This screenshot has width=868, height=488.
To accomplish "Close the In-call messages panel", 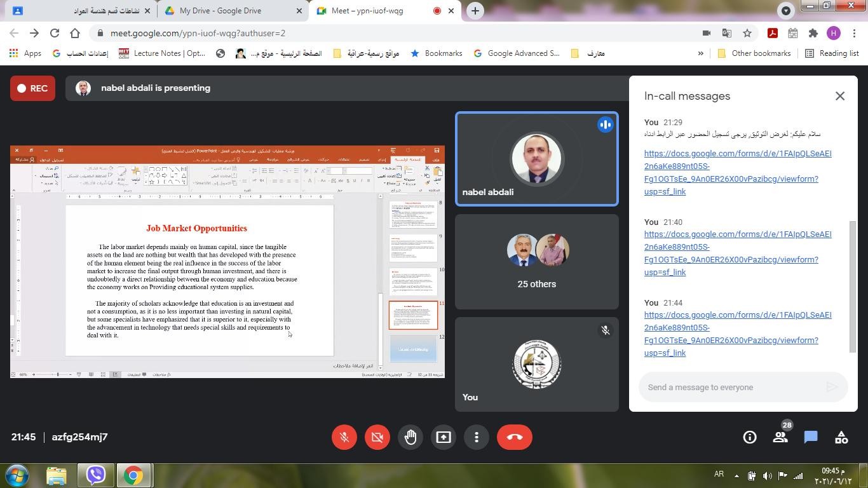I will (x=840, y=96).
